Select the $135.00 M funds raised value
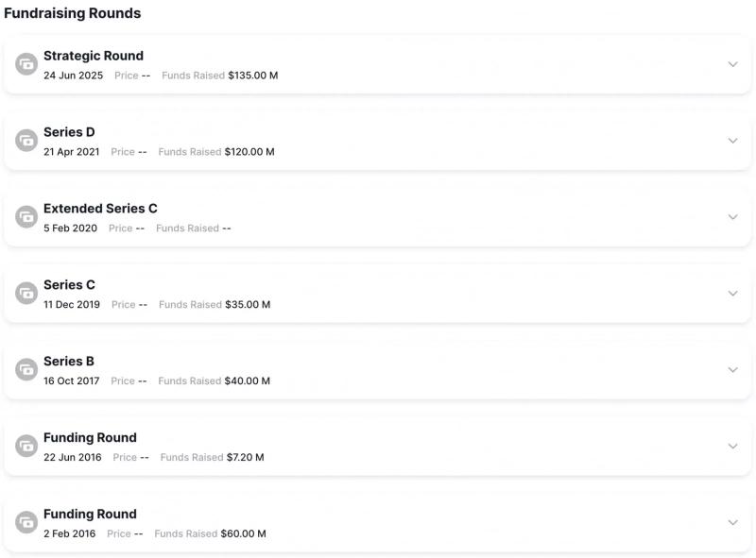The width and height of the screenshot is (756, 558). pyautogui.click(x=253, y=76)
